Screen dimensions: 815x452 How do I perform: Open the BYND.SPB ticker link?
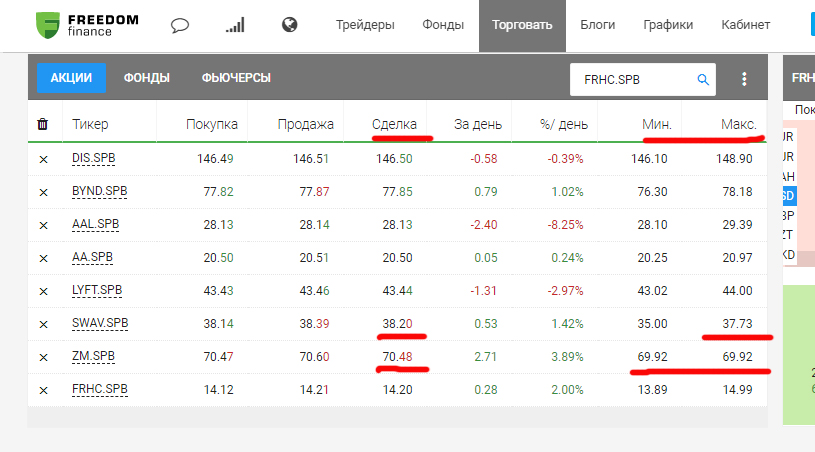coord(99,191)
